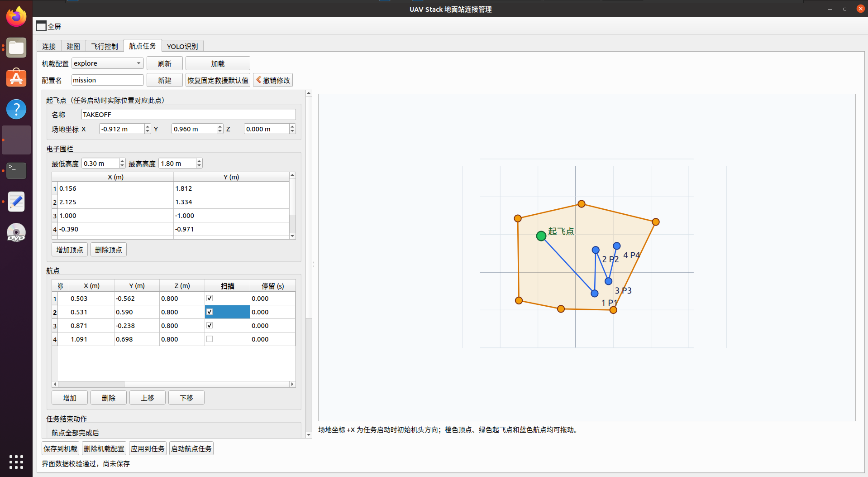
Task: Switch to the 建图 tab
Action: tap(73, 46)
